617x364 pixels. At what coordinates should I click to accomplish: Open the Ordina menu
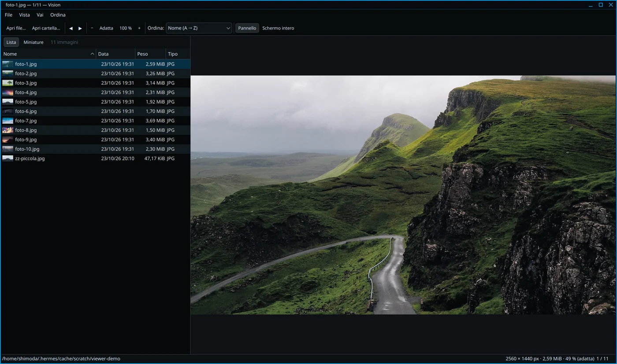tap(58, 15)
